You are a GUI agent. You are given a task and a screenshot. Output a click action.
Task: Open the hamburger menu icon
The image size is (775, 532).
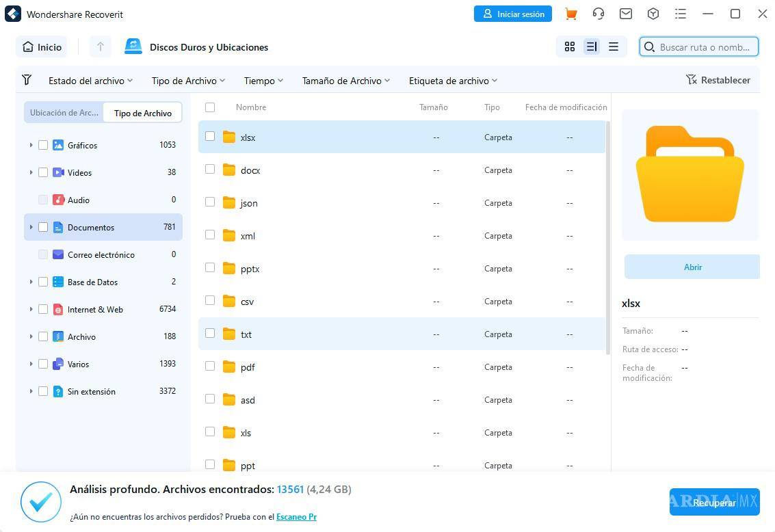coord(680,13)
